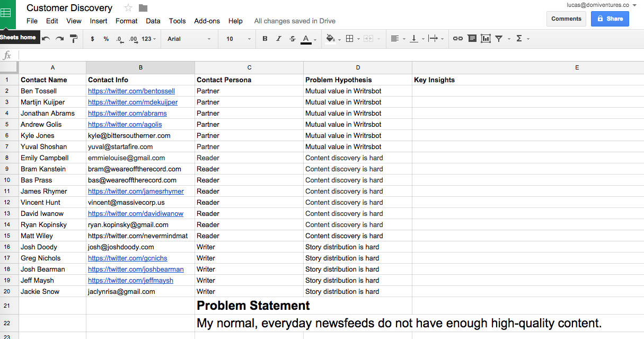Select the cell containing Jackie Snow
The height and width of the screenshot is (339, 644).
[x=52, y=291]
